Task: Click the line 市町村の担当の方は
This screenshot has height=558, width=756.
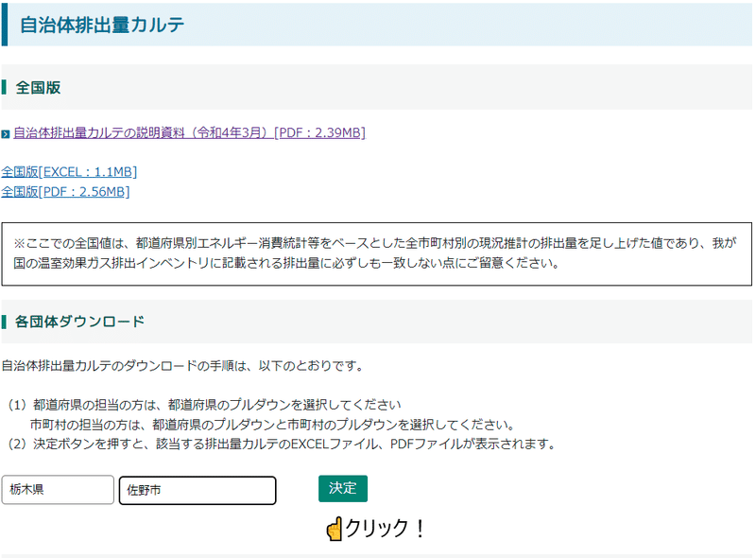Action: [x=274, y=425]
